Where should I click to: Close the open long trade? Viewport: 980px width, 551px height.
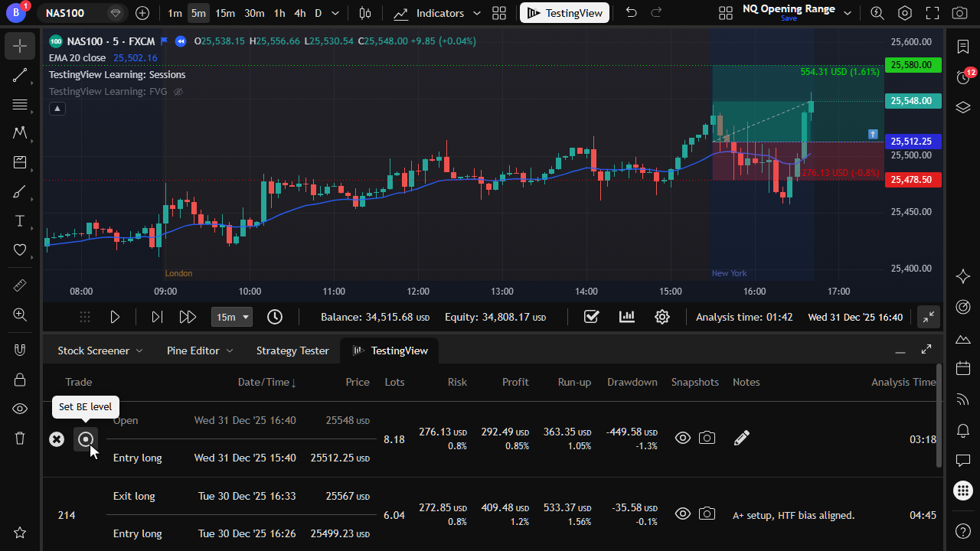[x=57, y=439]
